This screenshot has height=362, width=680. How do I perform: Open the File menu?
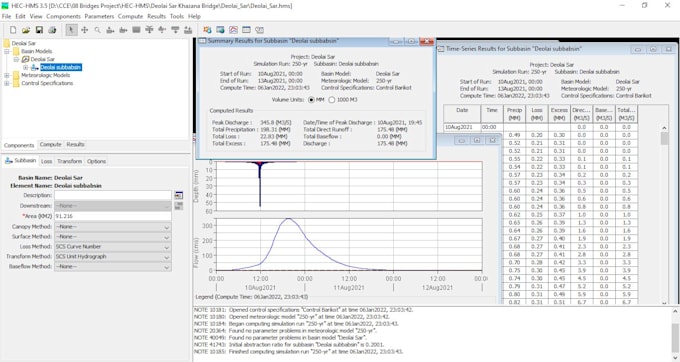pyautogui.click(x=7, y=16)
